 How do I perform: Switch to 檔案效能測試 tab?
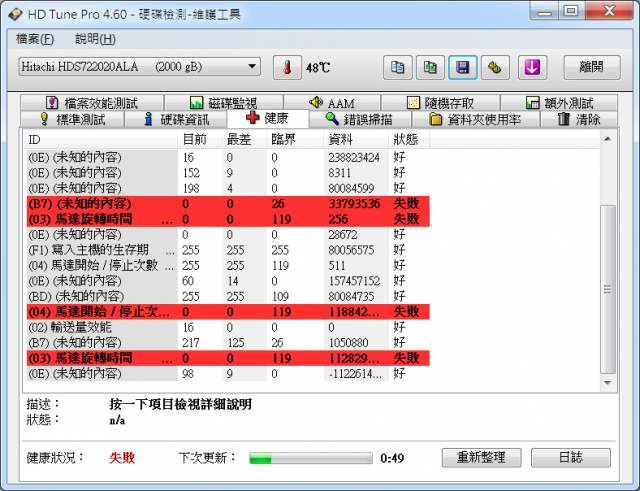(x=92, y=102)
